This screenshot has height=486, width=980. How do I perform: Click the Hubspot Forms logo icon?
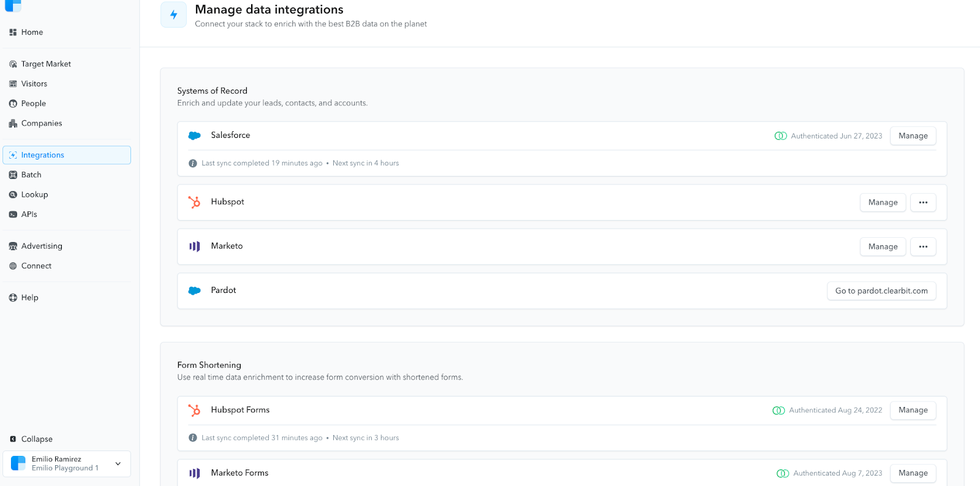[195, 410]
